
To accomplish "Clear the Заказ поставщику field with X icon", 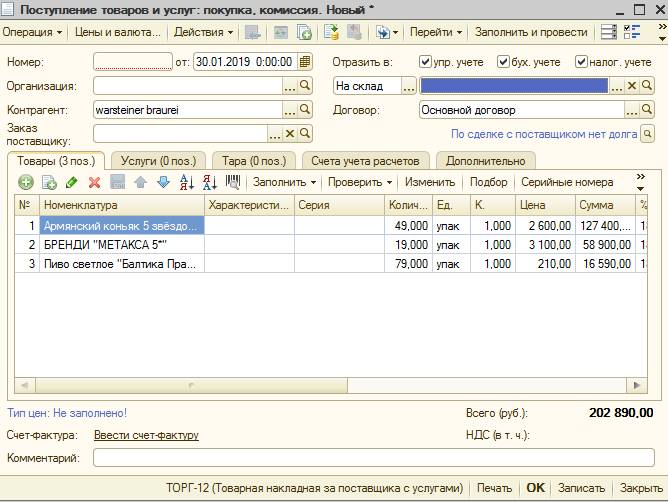I will click(290, 133).
